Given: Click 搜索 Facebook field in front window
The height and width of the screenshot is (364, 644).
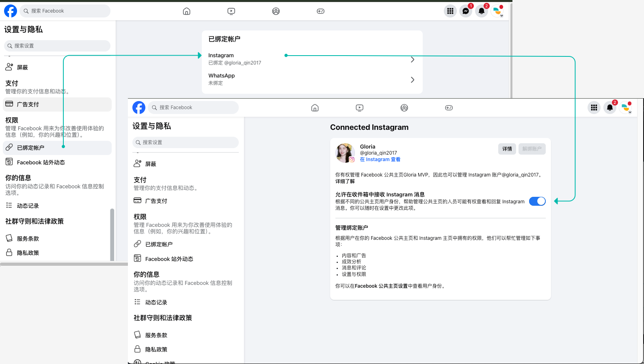Looking at the screenshot, I should (x=193, y=108).
